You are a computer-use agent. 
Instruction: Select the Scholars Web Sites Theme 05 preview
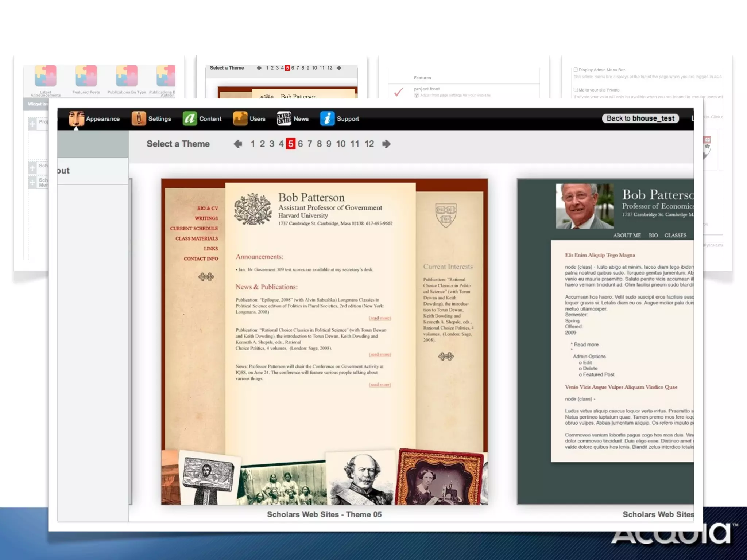(324, 342)
